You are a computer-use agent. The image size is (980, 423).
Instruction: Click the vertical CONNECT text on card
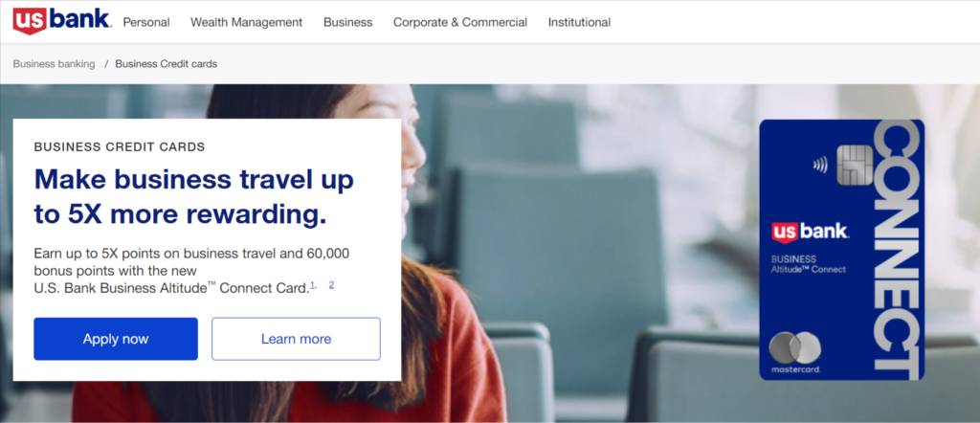coord(898,250)
